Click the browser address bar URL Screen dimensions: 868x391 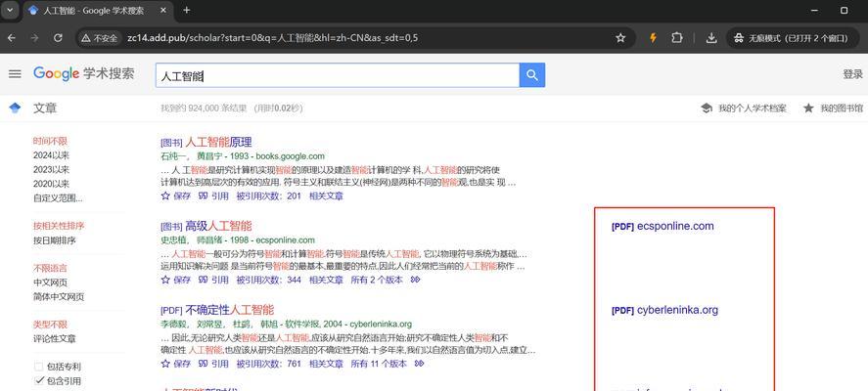(x=272, y=38)
